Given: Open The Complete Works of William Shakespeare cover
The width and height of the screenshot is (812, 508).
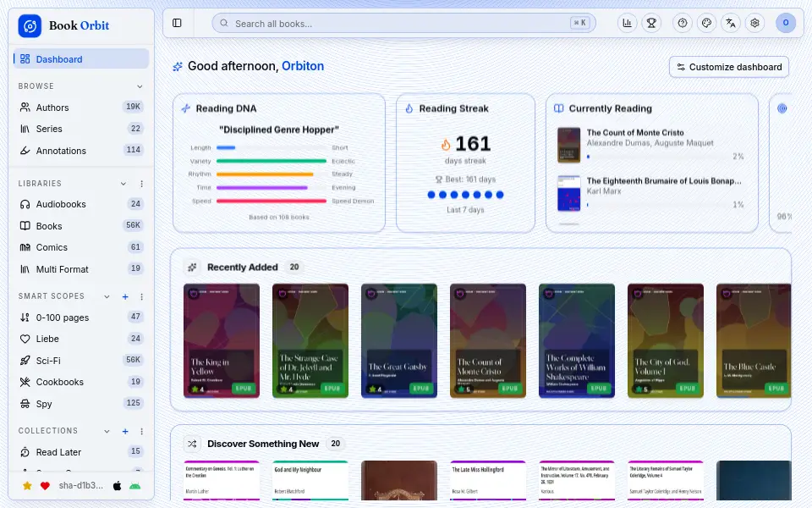Looking at the screenshot, I should click(x=577, y=341).
